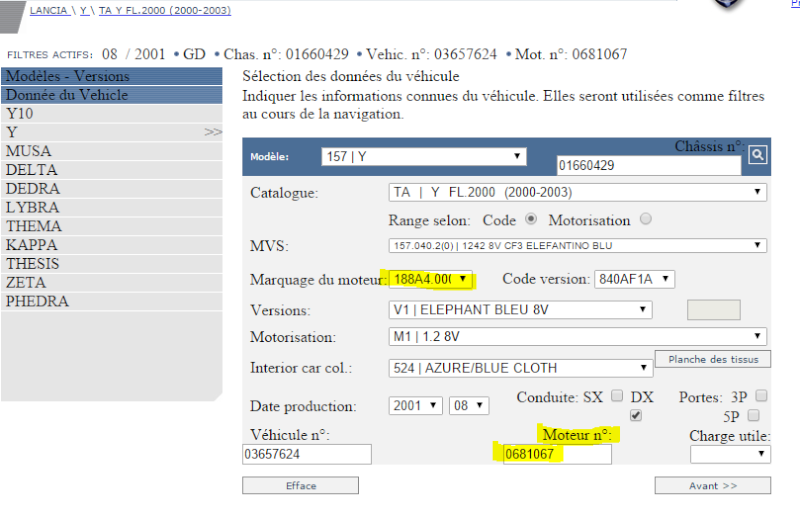800x519 pixels.
Task: Click the Planche des tissus button
Action: 713,359
